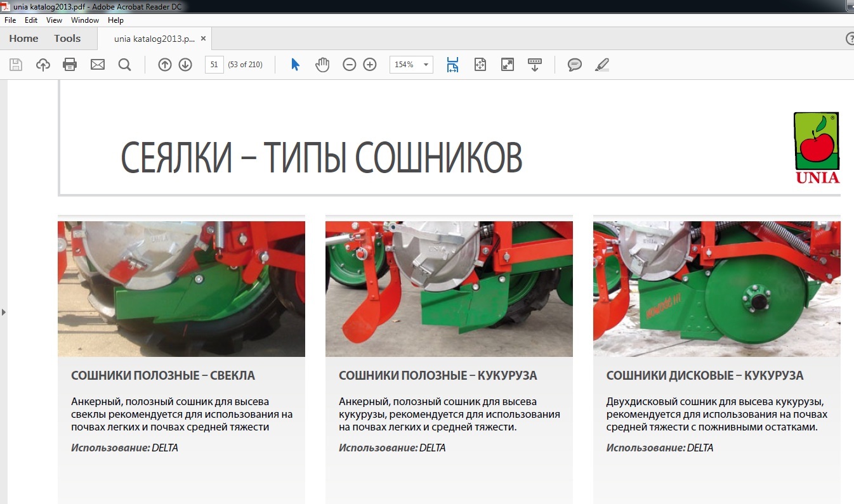Close the unia katalog2013 document tab
This screenshot has height=504, width=854.
[x=204, y=39]
